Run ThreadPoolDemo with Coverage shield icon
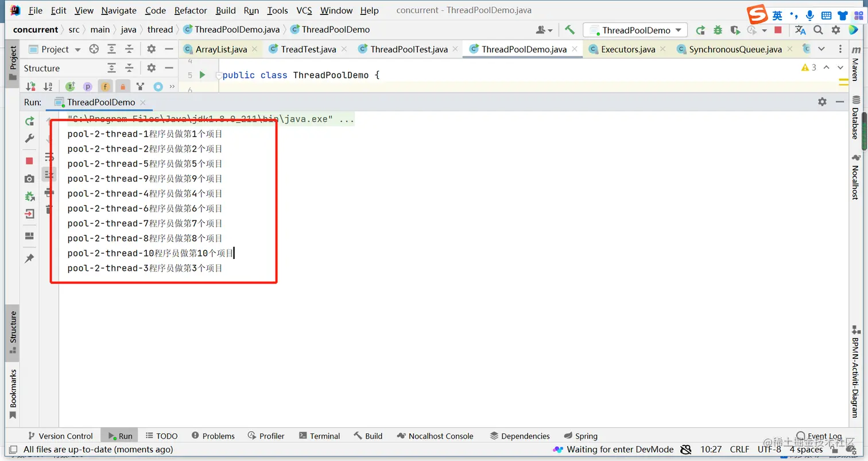Viewport: 868px width, 461px height. [x=735, y=30]
